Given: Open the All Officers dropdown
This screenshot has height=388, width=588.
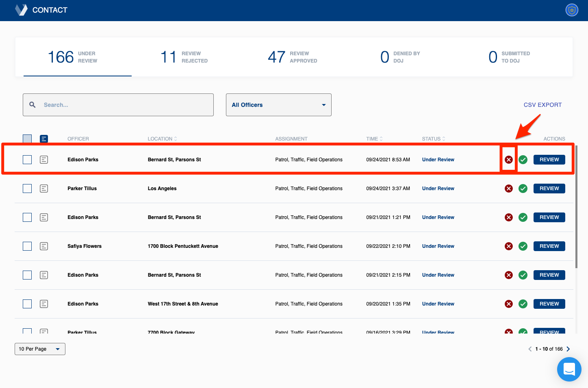Looking at the screenshot, I should point(278,104).
